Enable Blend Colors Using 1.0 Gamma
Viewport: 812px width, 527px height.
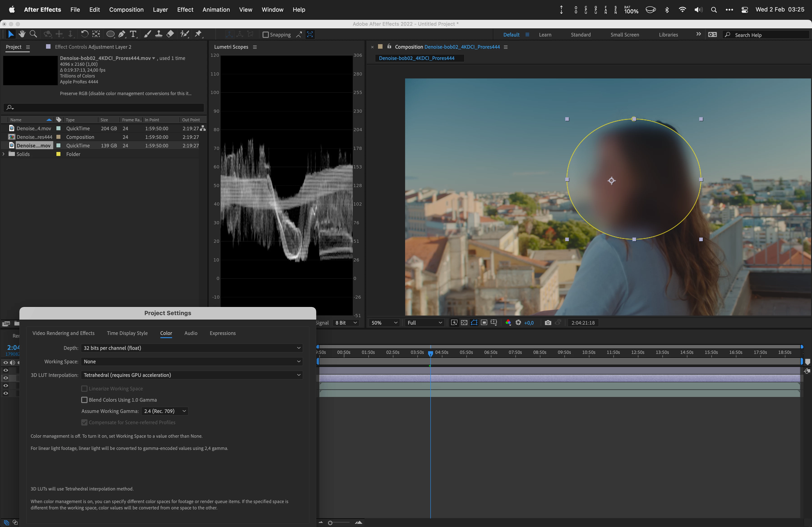coord(84,400)
